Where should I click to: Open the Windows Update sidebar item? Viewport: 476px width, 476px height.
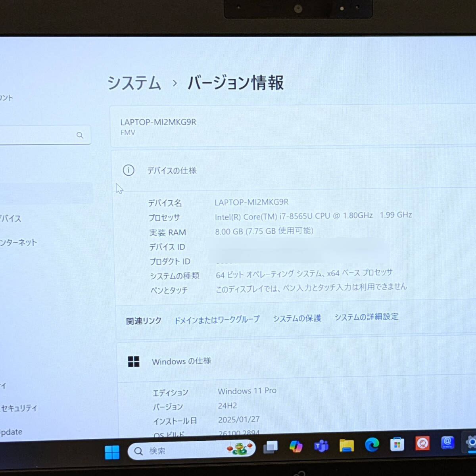pyautogui.click(x=11, y=432)
